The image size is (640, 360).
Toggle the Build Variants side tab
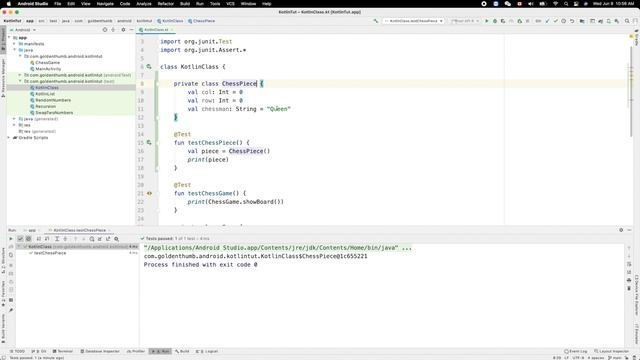[3, 328]
